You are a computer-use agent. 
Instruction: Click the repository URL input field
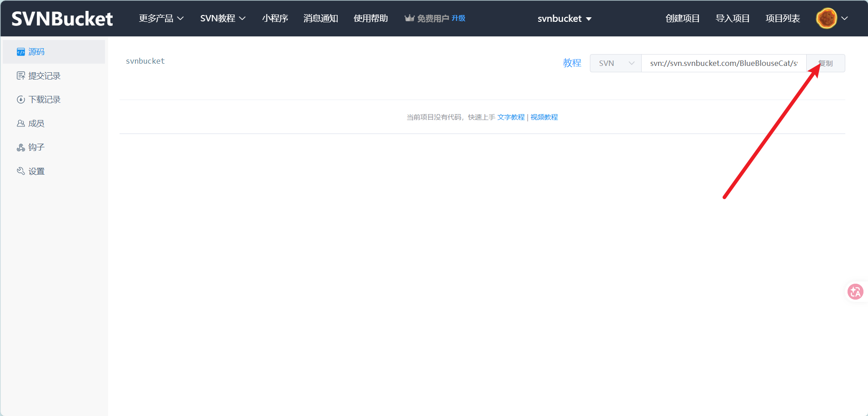coord(723,63)
